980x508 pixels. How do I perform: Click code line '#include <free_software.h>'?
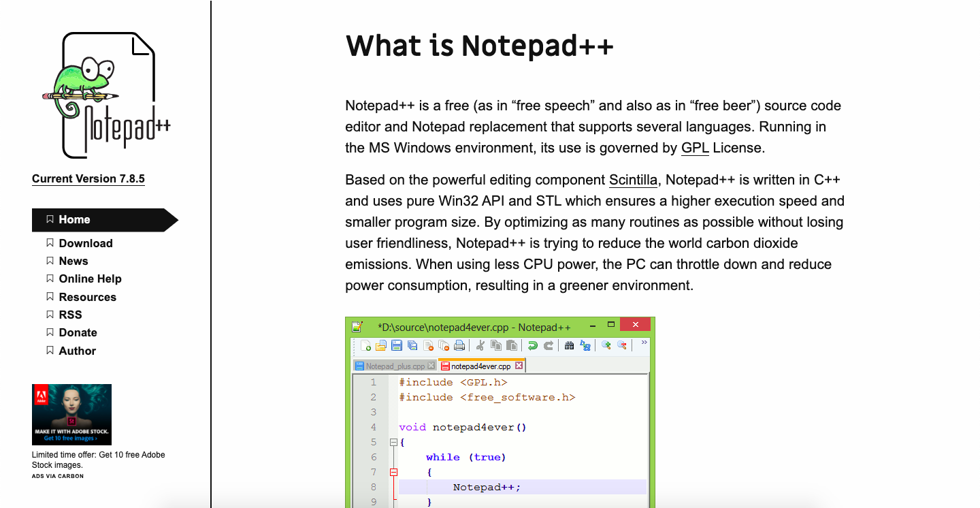pyautogui.click(x=487, y=397)
